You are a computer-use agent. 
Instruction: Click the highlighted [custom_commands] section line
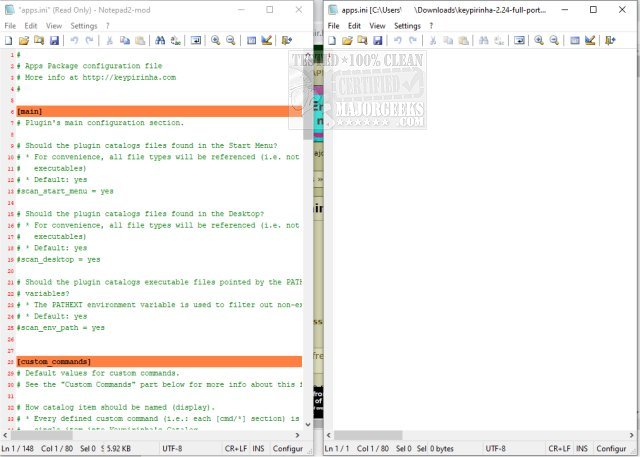[159, 362]
